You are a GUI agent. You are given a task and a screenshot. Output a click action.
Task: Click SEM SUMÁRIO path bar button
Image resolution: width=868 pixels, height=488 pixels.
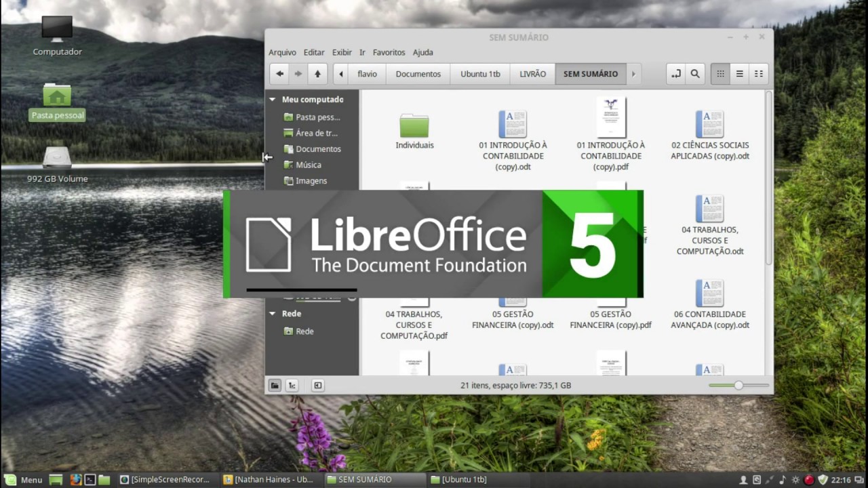pos(590,74)
